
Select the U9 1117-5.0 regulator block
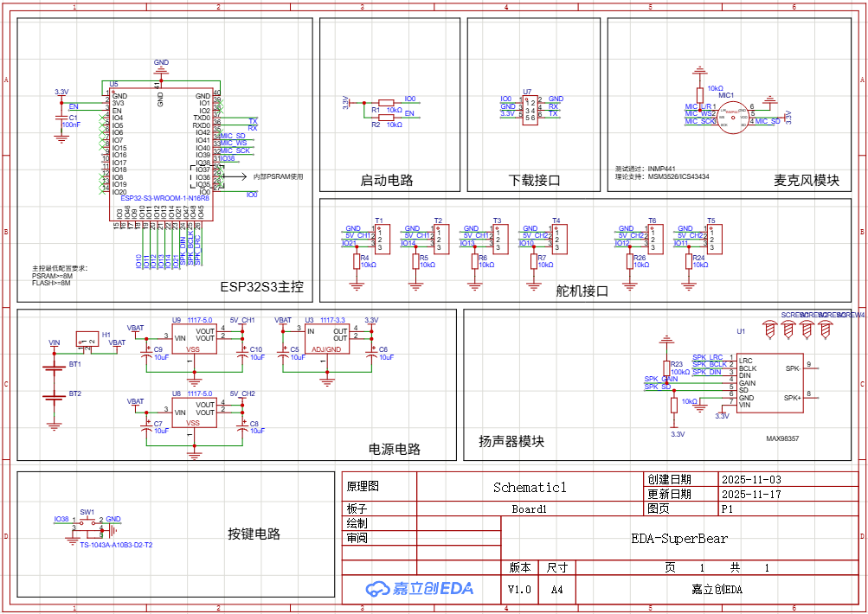194,339
